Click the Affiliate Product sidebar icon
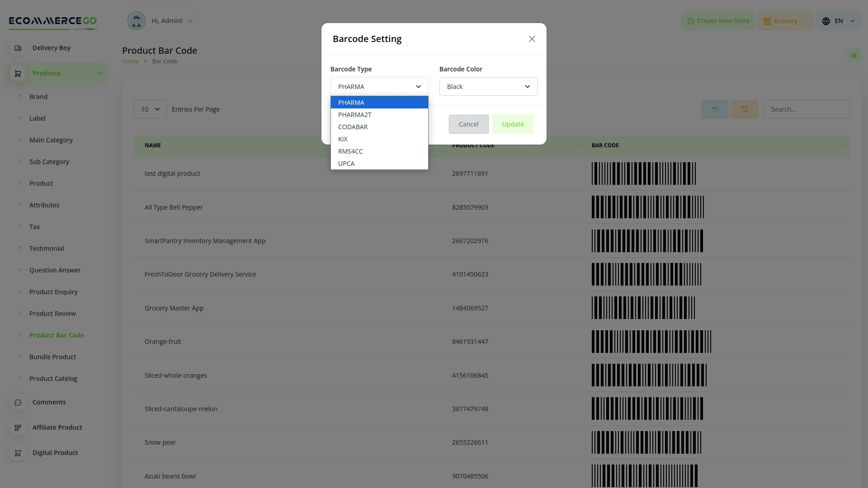The image size is (868, 488). tap(18, 427)
